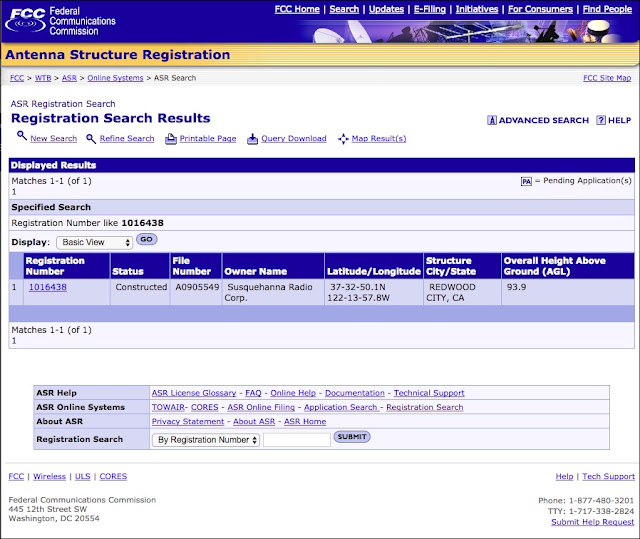Click the SUBMIT button for registration search
640x539 pixels.
click(352, 437)
